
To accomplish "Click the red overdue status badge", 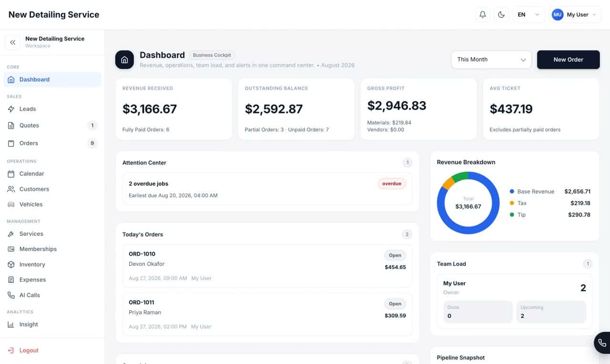I will [392, 184].
